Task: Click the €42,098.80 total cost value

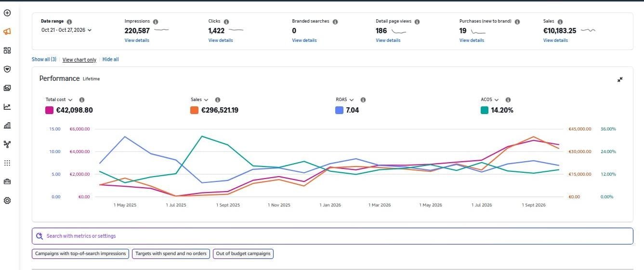Action: [x=74, y=110]
